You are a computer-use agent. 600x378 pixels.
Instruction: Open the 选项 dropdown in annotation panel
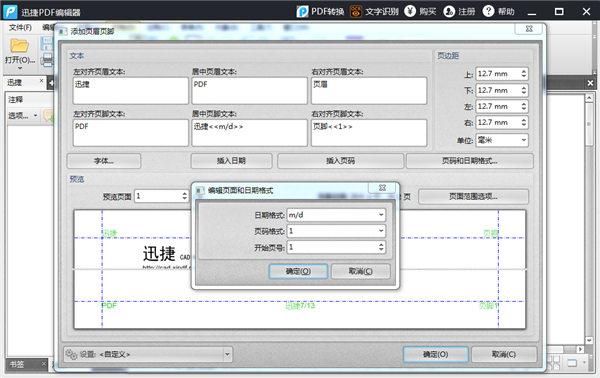(x=23, y=115)
